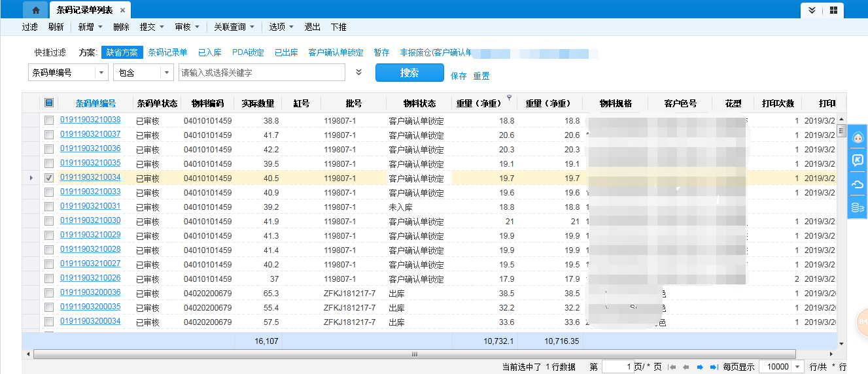Screen dimensions: 868x374
Task: Jump to the last page arrow
Action: [713, 367]
